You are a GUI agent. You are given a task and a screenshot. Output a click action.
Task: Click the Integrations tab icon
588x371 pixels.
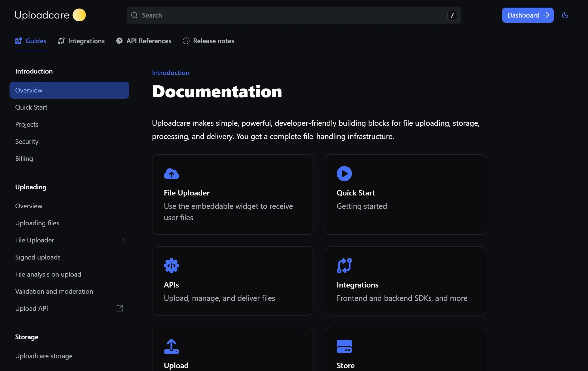pyautogui.click(x=61, y=41)
